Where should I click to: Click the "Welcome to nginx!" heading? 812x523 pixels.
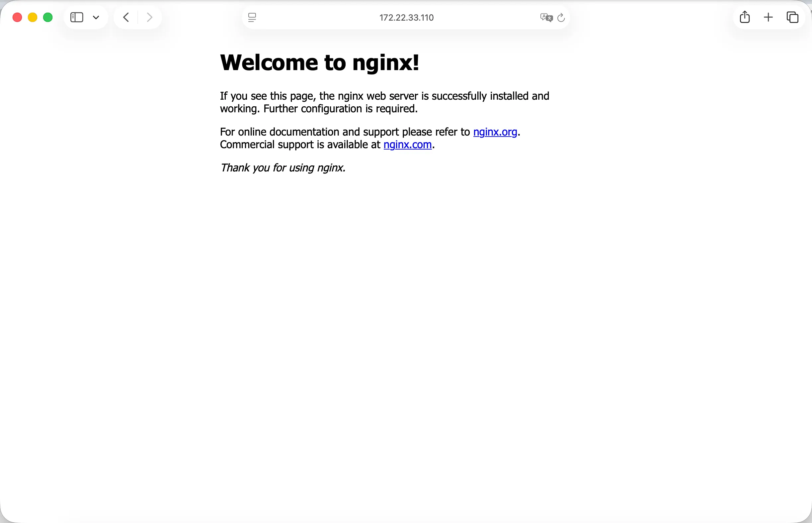tap(319, 62)
